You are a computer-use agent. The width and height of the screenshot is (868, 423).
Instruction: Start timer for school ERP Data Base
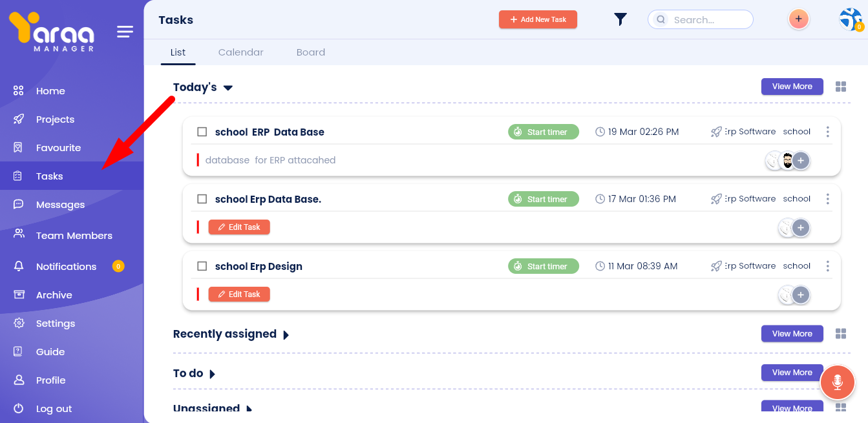click(543, 132)
